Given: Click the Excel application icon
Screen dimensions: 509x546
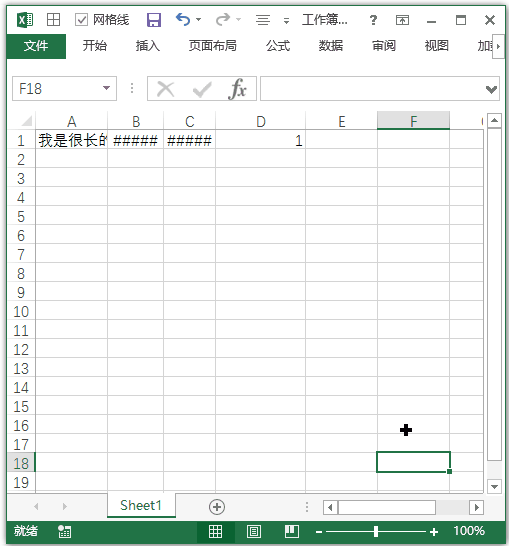Looking at the screenshot, I should (x=25, y=20).
